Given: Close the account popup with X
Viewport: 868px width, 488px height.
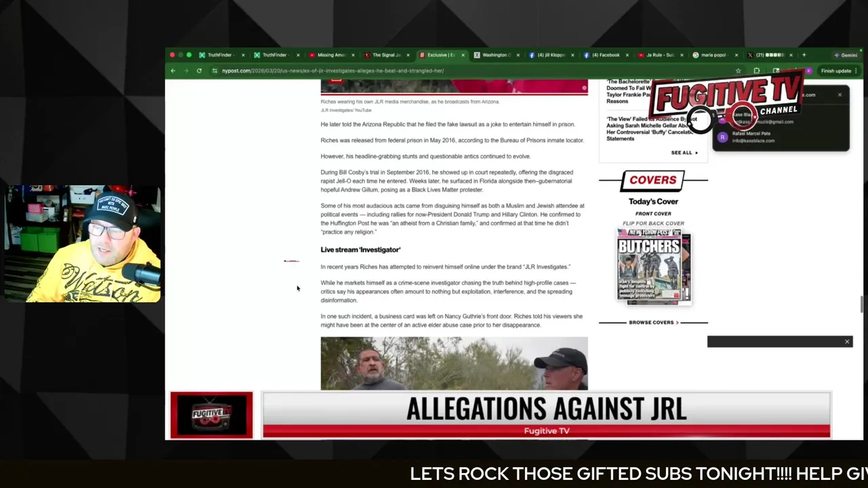Looking at the screenshot, I should pos(840,95).
